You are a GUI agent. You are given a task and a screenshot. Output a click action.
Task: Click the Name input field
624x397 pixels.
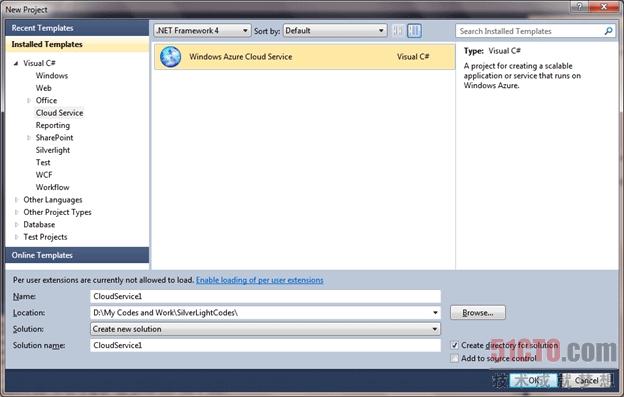tap(265, 296)
